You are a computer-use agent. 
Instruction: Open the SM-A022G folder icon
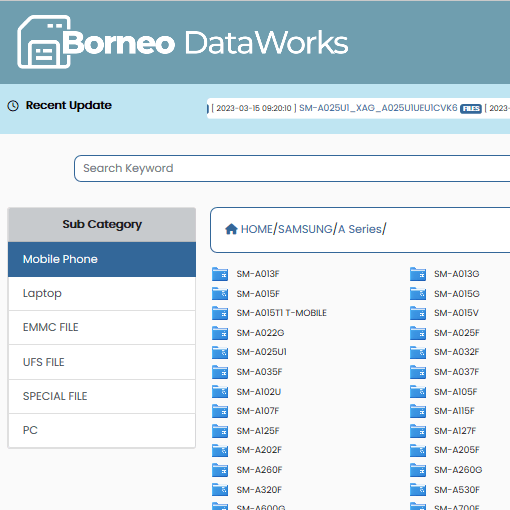tap(220, 333)
